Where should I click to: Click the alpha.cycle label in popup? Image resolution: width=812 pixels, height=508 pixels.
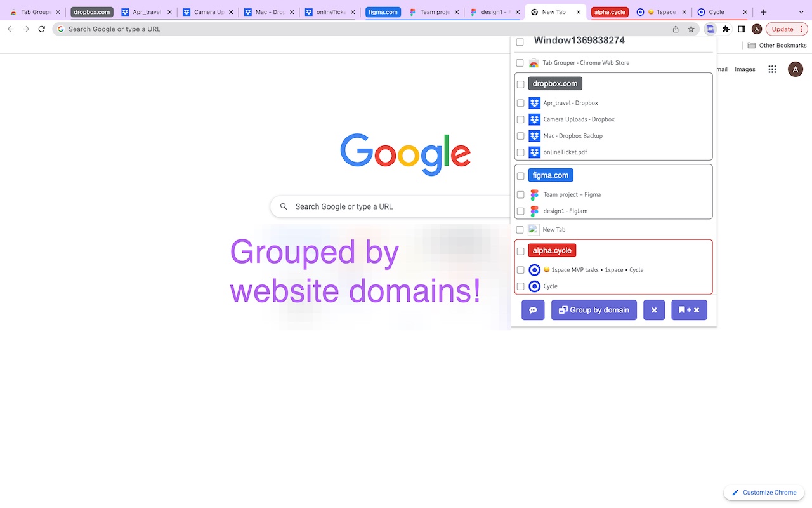552,250
